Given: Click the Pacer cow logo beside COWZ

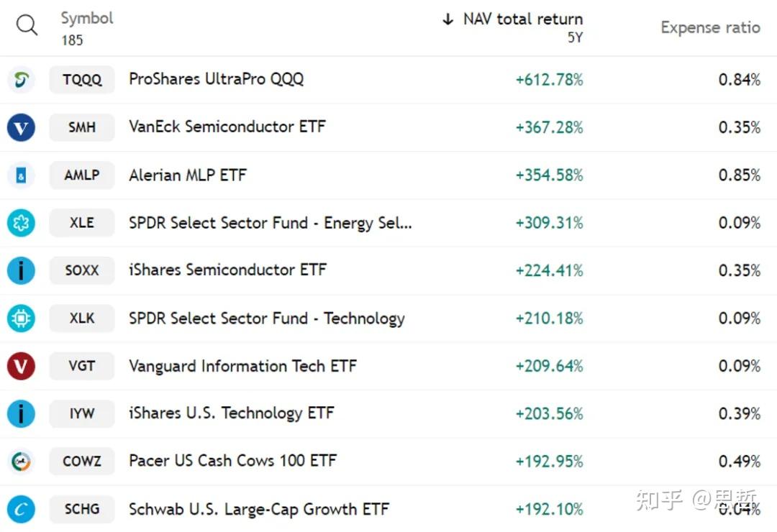Looking at the screenshot, I should (21, 461).
